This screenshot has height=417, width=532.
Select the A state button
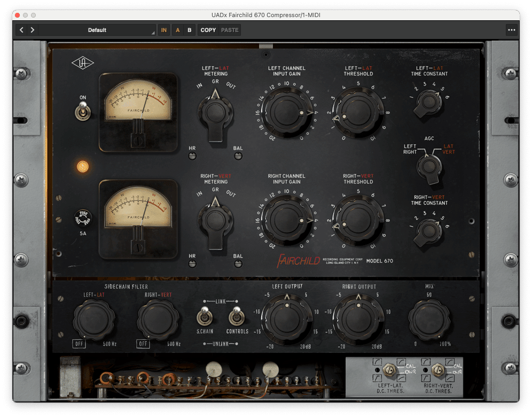(x=177, y=30)
